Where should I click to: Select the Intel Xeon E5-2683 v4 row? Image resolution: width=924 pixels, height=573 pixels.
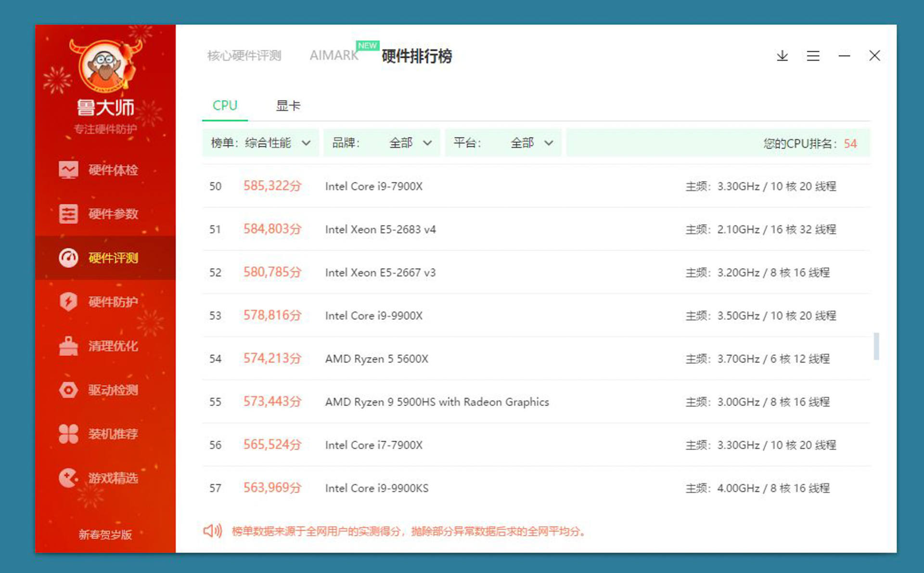[x=536, y=229]
